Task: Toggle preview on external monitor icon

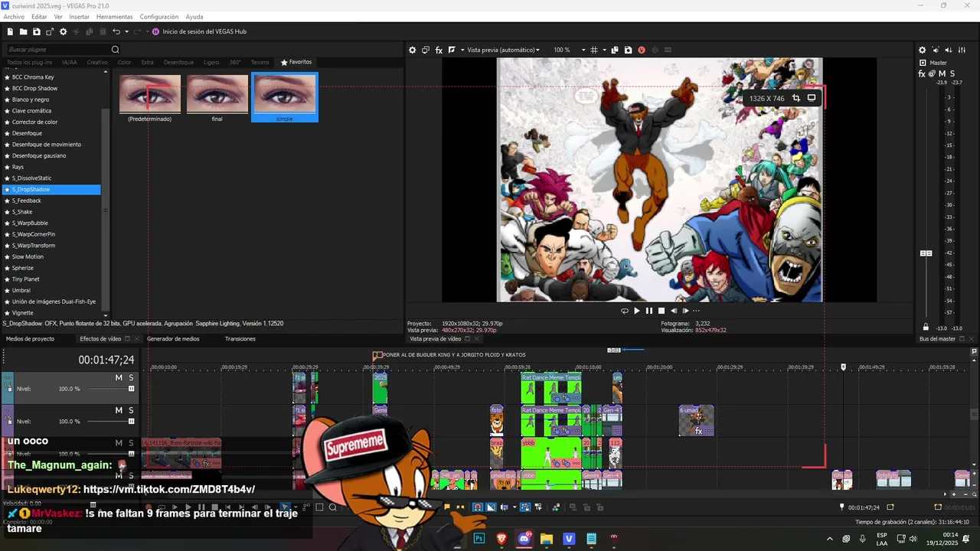Action: 426,50
